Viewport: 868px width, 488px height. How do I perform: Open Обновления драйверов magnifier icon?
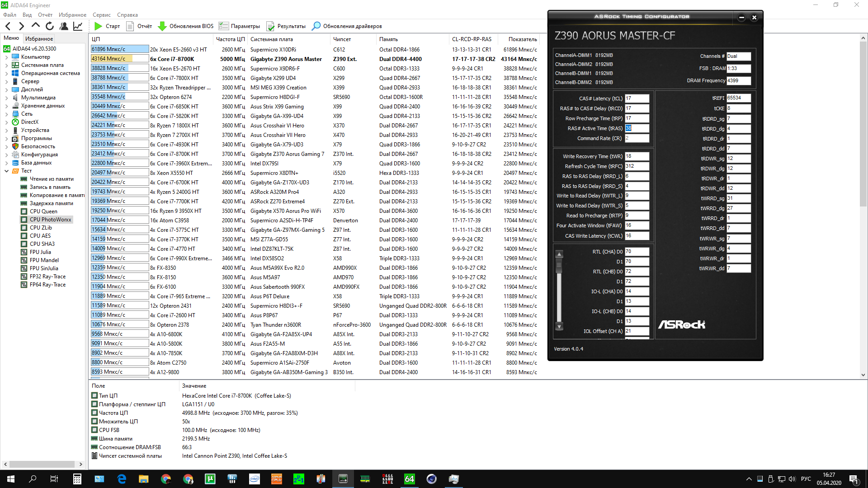coord(316,26)
